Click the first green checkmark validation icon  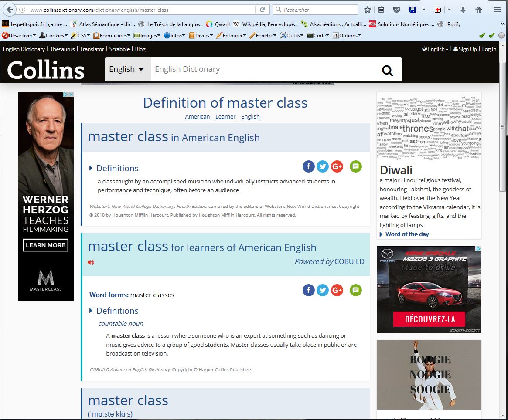coord(482,35)
